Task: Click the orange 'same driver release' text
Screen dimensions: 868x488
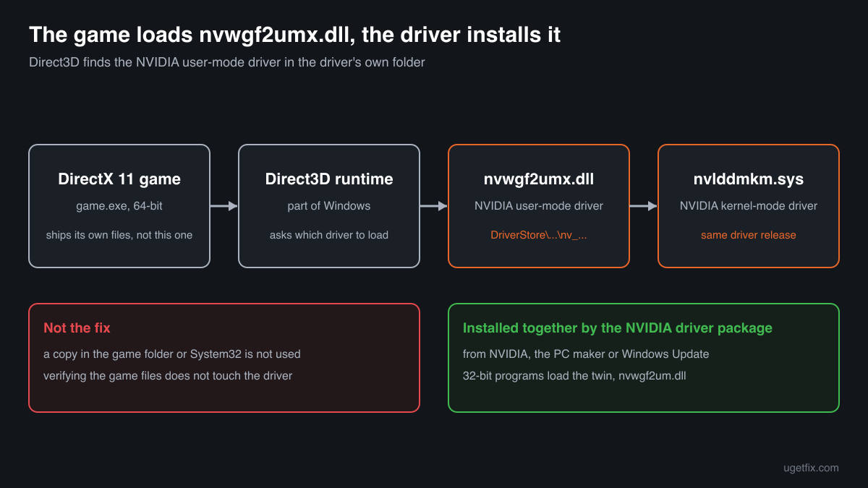Action: point(749,235)
